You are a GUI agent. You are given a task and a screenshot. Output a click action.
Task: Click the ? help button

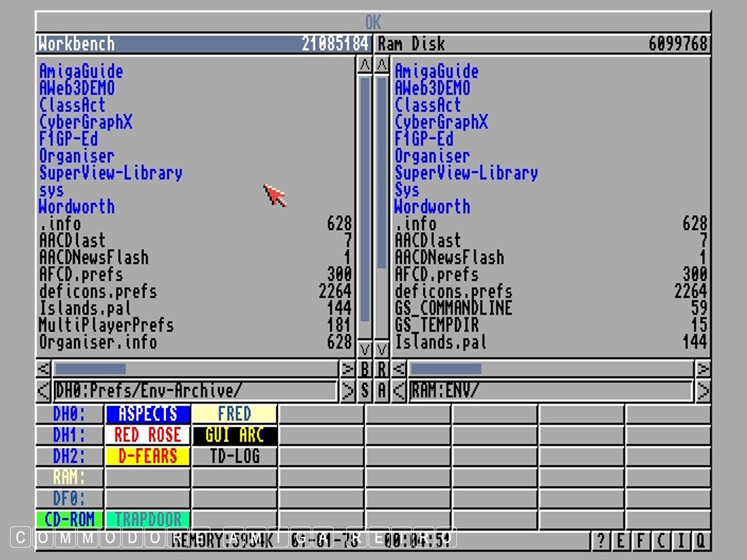click(x=600, y=541)
